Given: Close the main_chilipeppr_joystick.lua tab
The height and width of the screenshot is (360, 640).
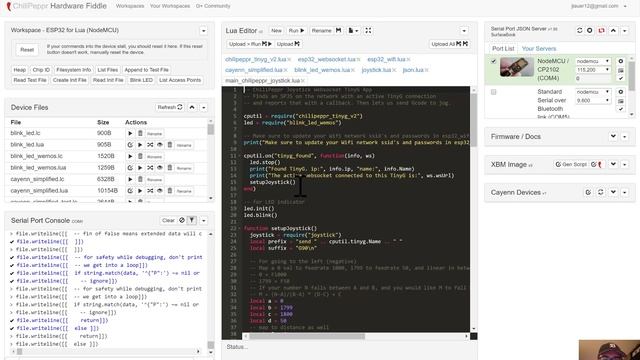Looking at the screenshot, I should click(303, 81).
